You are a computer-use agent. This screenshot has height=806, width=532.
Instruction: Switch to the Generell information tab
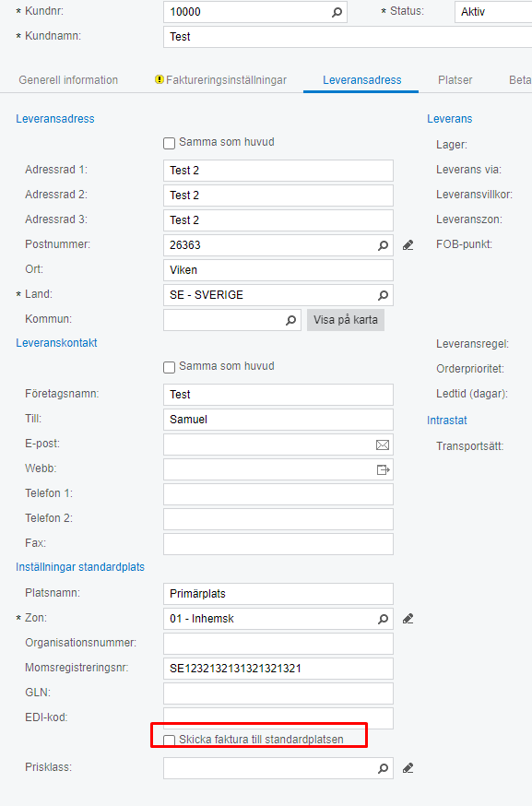coord(65,80)
